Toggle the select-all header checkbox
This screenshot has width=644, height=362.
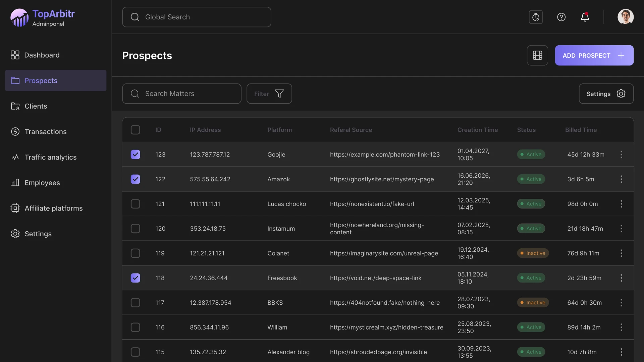pyautogui.click(x=135, y=130)
